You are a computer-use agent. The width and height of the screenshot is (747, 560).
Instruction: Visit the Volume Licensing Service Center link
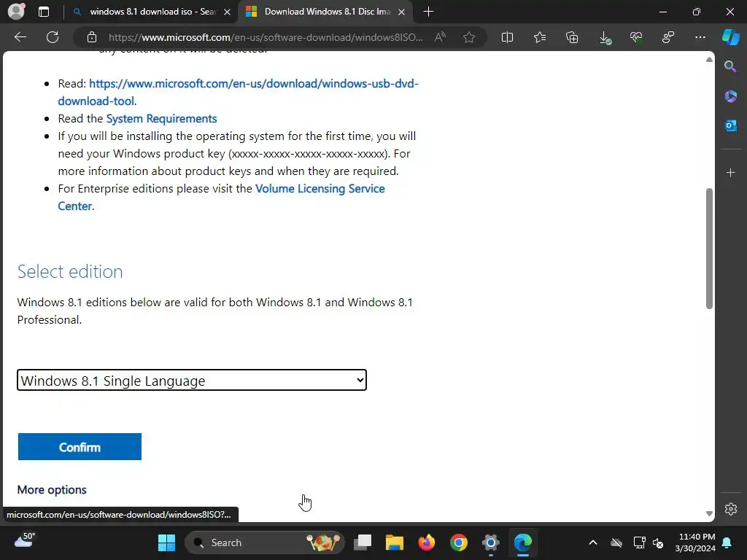pyautogui.click(x=222, y=197)
